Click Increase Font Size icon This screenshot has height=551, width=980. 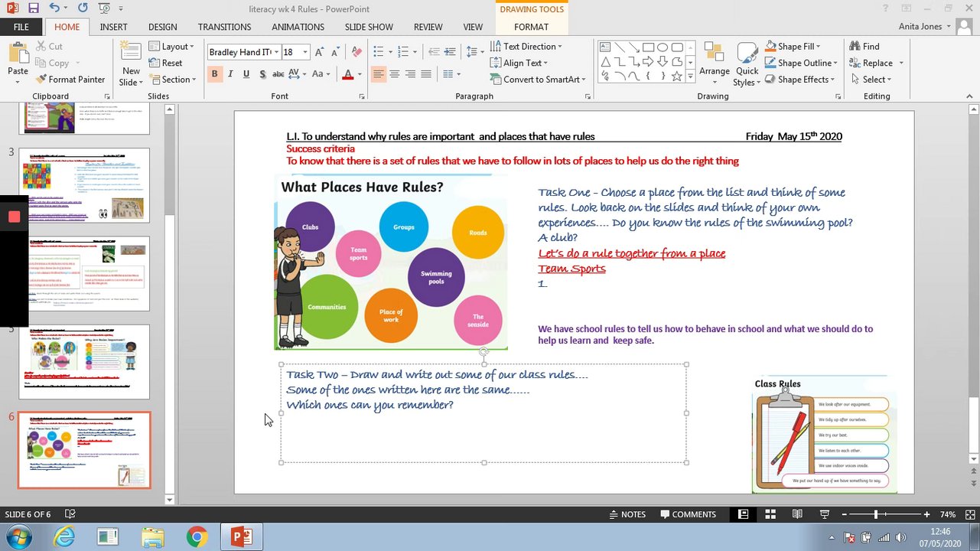(319, 52)
